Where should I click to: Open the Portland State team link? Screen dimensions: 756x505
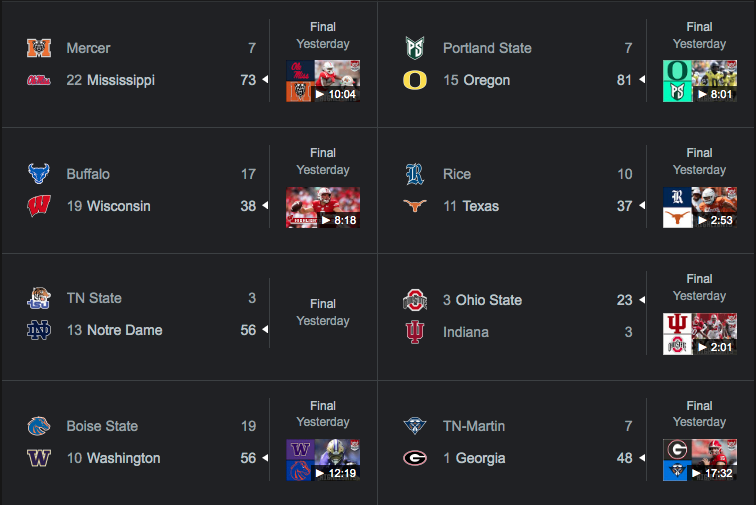tap(487, 48)
